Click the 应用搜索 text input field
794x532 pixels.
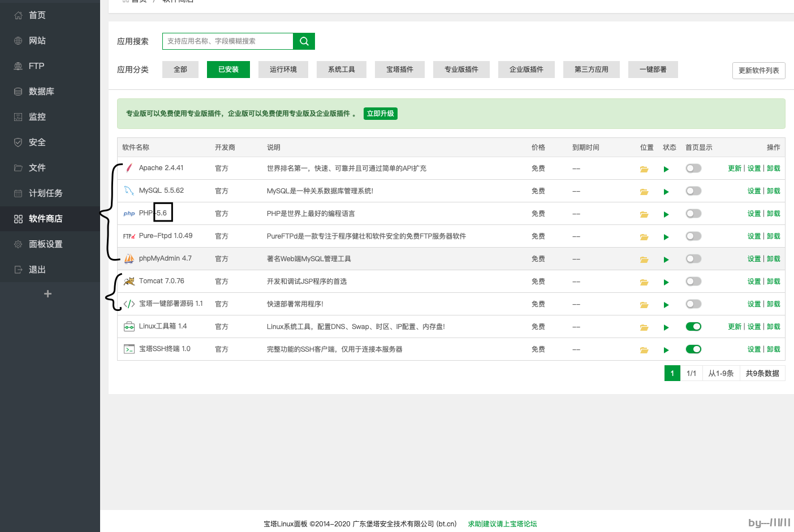click(x=228, y=41)
